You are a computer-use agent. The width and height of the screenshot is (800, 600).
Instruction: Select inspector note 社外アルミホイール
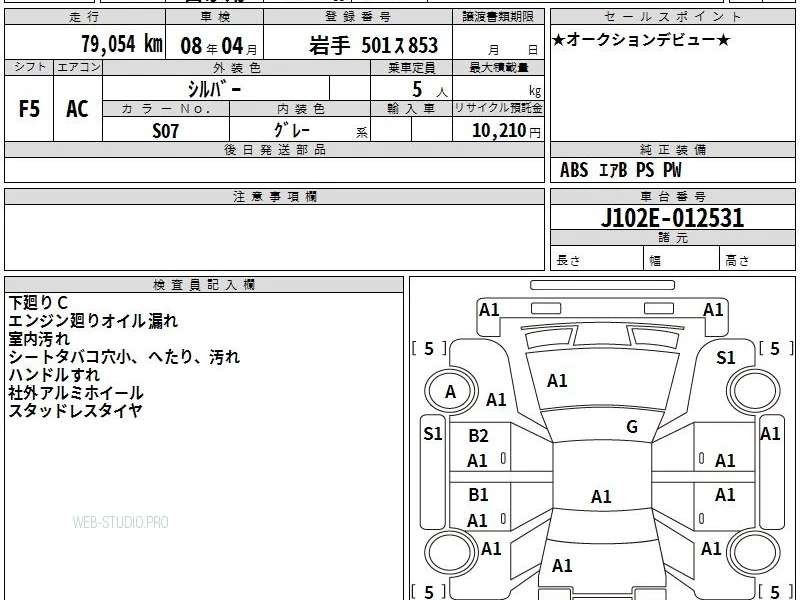[76, 393]
